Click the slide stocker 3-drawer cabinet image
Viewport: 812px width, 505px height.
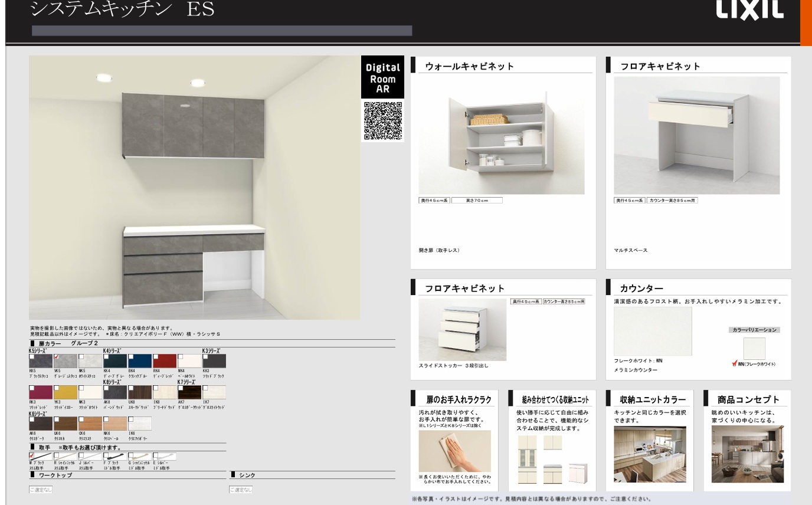(462, 330)
